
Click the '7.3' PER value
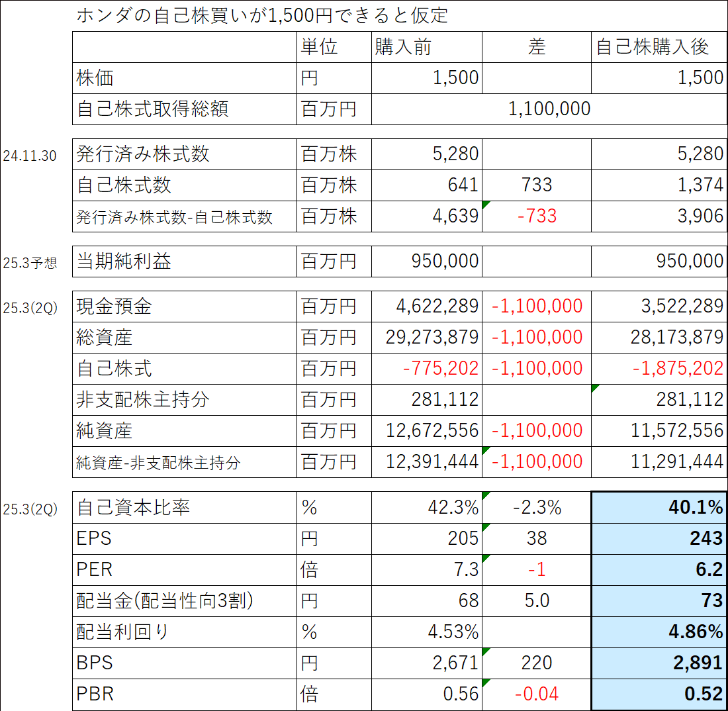[466, 569]
